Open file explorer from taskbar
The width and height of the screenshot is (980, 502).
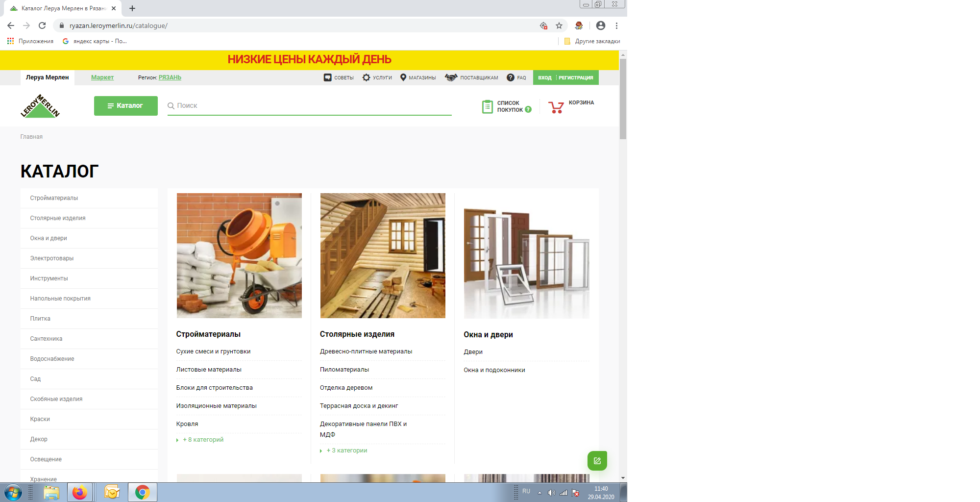pyautogui.click(x=51, y=492)
